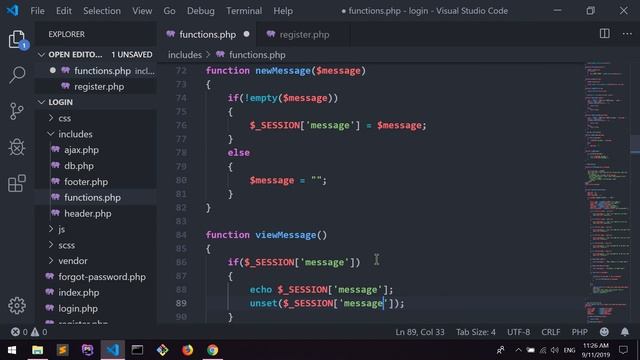The image size is (640, 360).
Task: Switch to the register.php tab
Action: pos(304,34)
